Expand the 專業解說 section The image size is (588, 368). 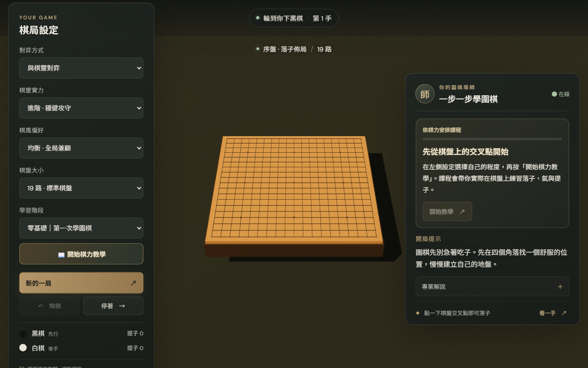[x=492, y=287]
